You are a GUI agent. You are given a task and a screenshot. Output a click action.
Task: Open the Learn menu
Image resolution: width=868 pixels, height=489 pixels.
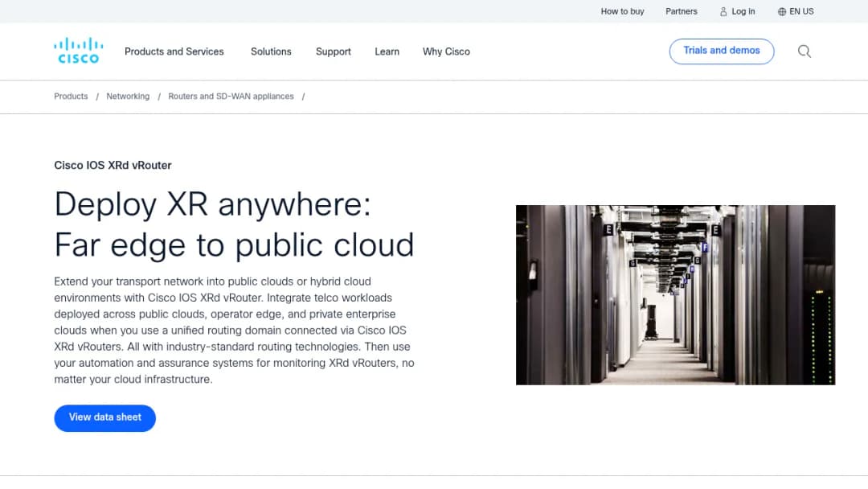point(387,51)
